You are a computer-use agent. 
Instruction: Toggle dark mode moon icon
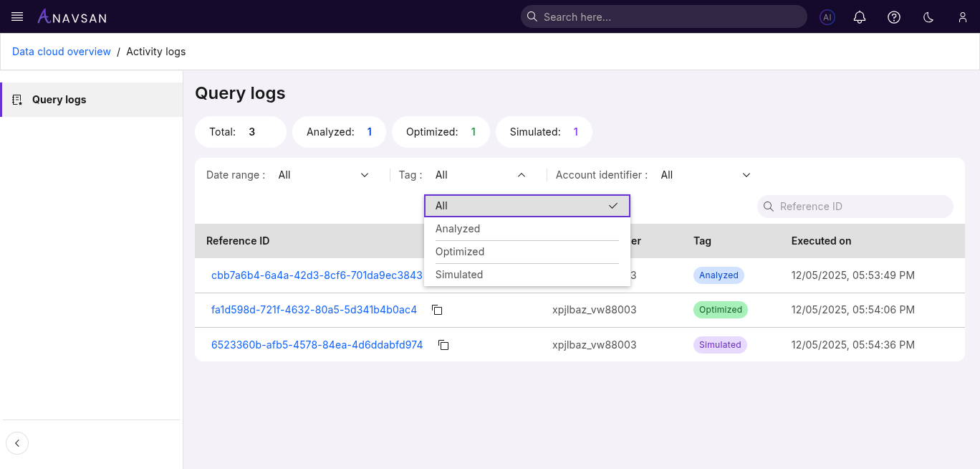(928, 17)
